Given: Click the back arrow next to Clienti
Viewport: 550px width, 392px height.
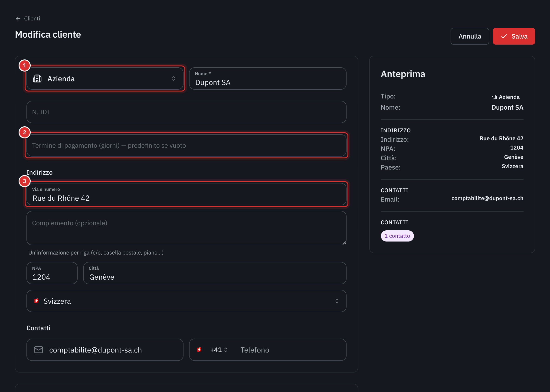Looking at the screenshot, I should (x=18, y=19).
